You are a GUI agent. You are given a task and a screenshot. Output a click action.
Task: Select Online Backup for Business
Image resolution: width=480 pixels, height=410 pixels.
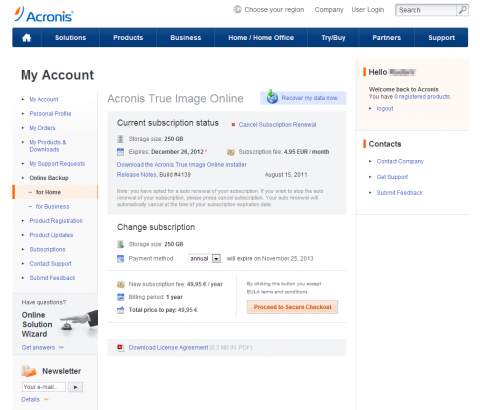tap(52, 207)
